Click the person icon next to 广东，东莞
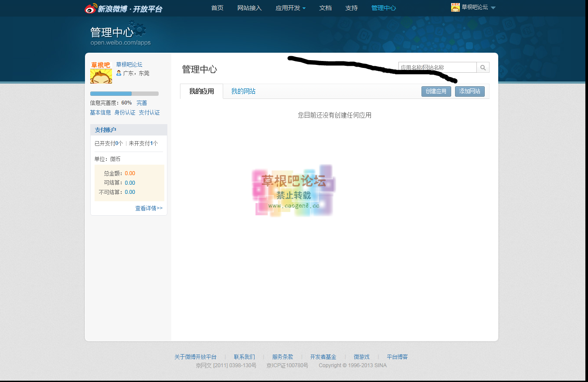This screenshot has height=382, width=588. tap(119, 73)
